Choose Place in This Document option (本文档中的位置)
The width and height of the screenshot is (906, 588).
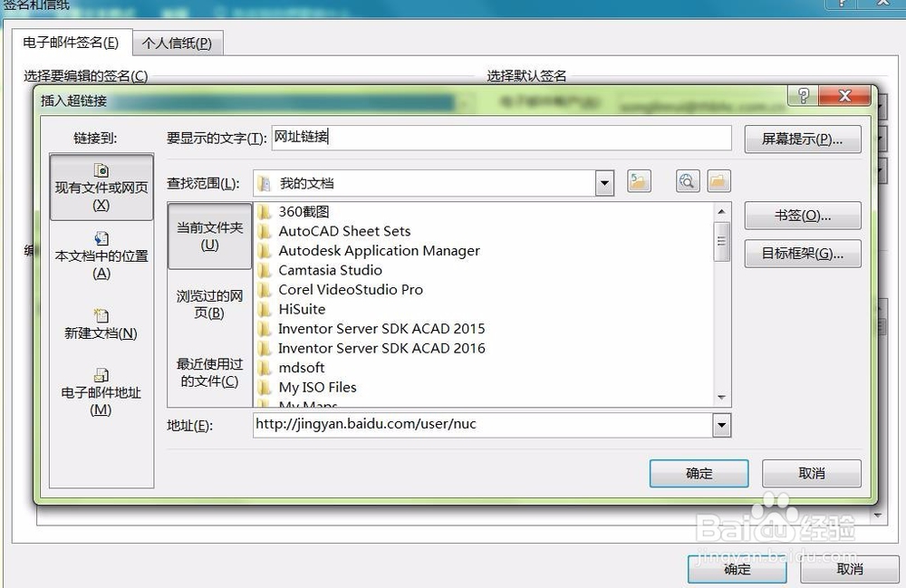point(101,255)
